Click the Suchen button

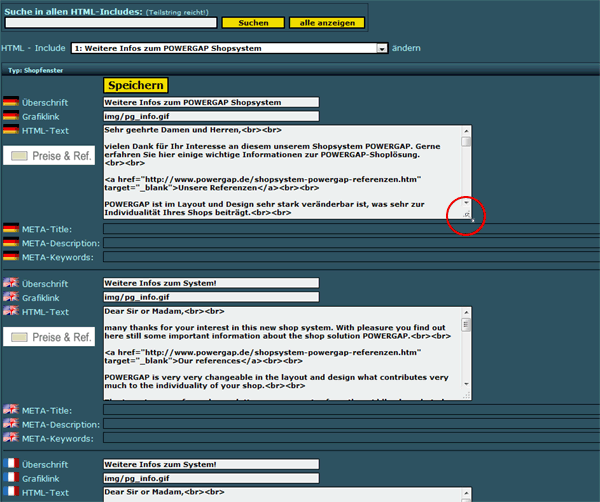[253, 23]
